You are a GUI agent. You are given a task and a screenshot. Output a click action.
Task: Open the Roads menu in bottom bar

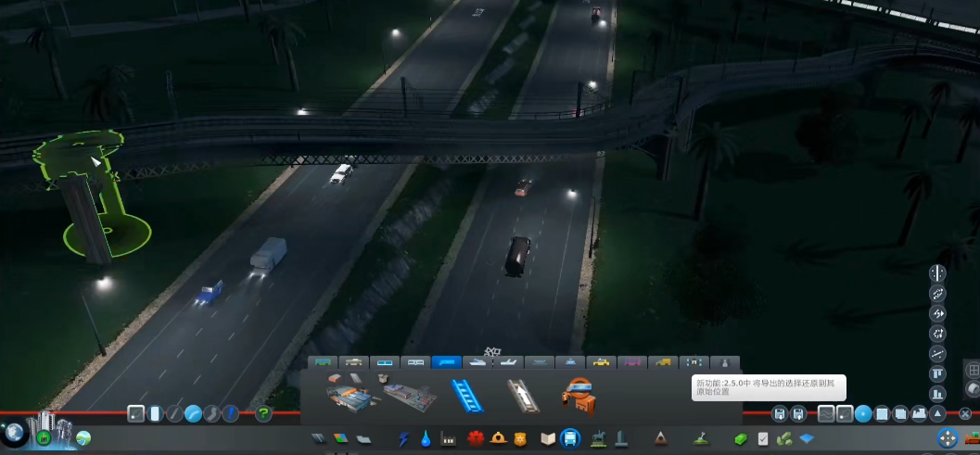coord(318,438)
